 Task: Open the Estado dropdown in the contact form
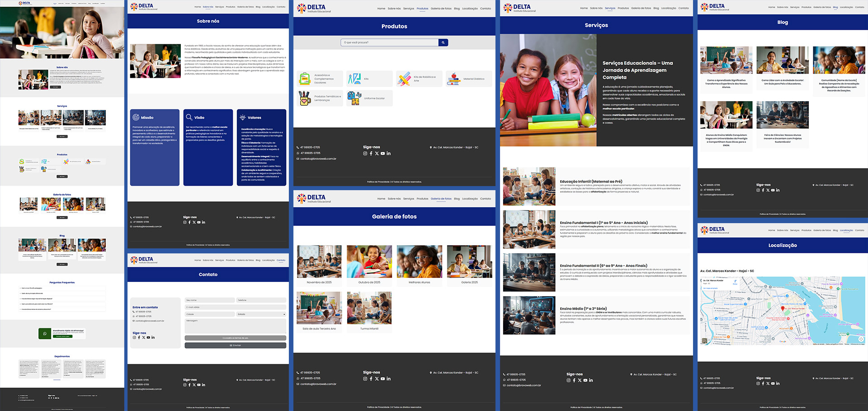[x=261, y=314]
